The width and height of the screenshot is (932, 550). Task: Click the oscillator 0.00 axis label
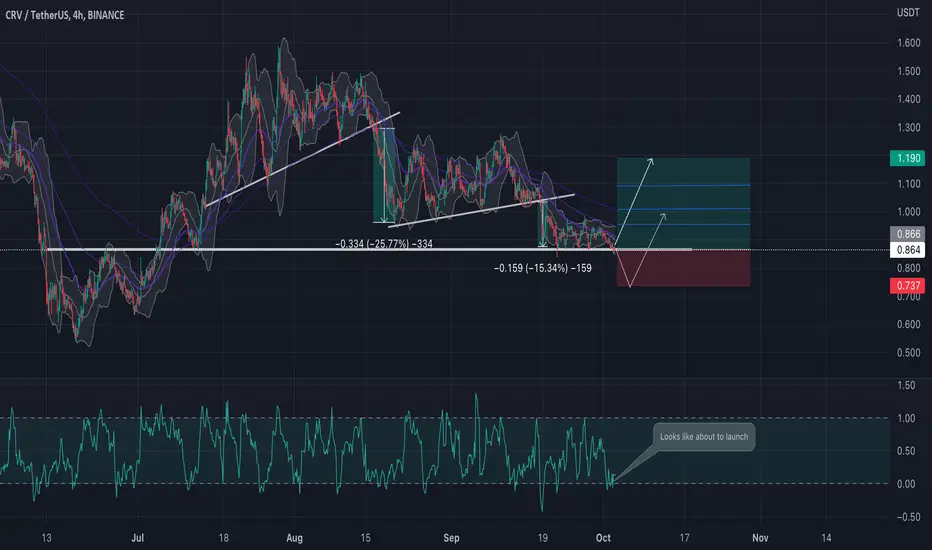(906, 484)
